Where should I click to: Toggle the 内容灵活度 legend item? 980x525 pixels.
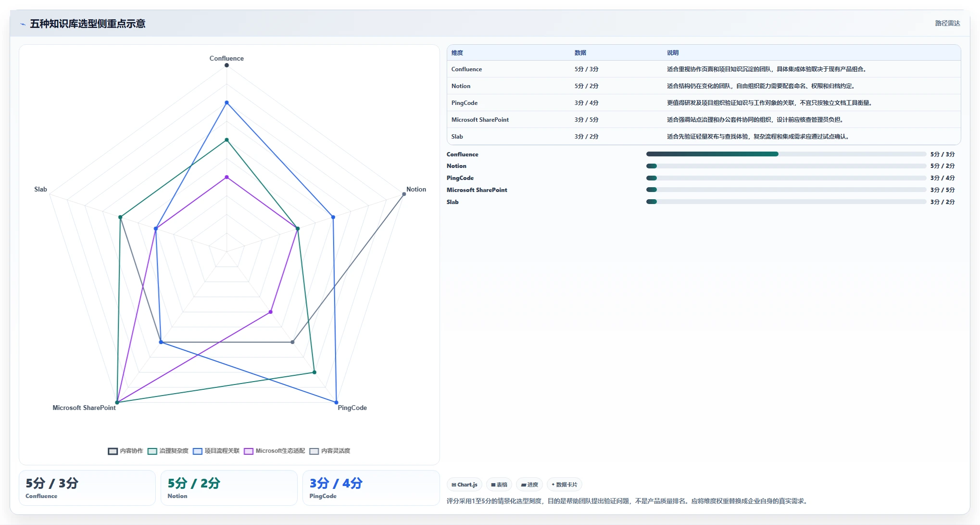tap(329, 451)
